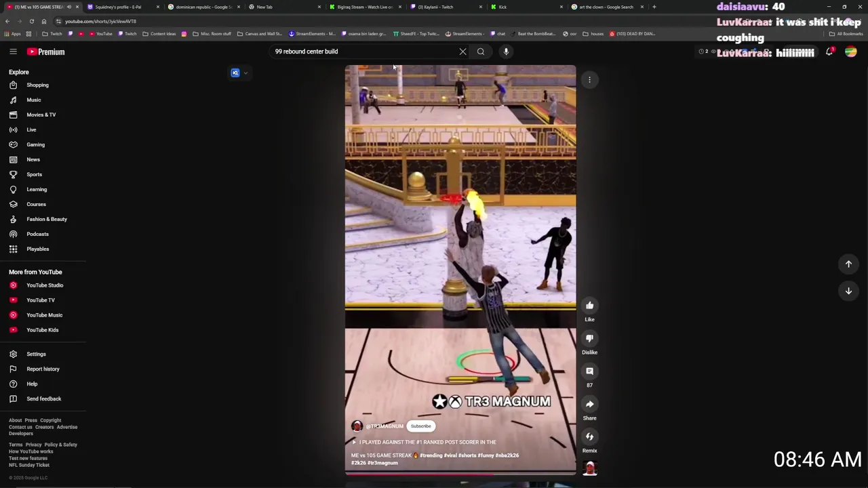The width and height of the screenshot is (868, 488).
Task: Like this Short
Action: click(x=589, y=306)
